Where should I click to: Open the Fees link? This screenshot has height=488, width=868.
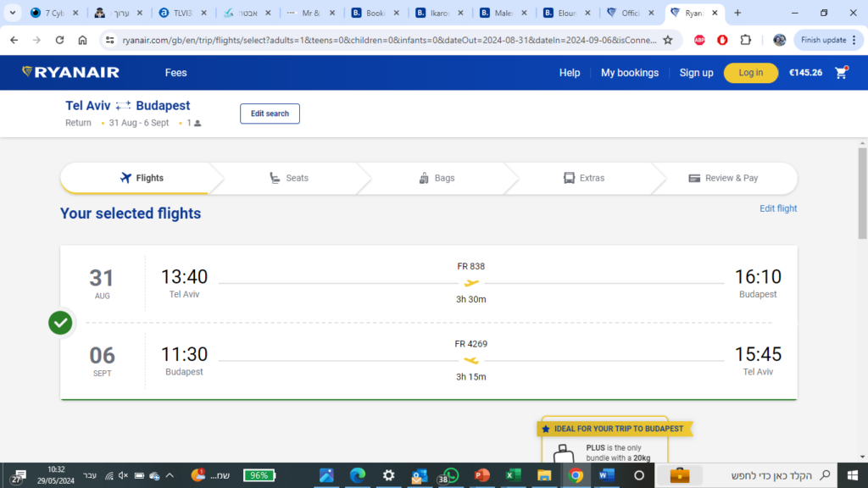coord(176,73)
